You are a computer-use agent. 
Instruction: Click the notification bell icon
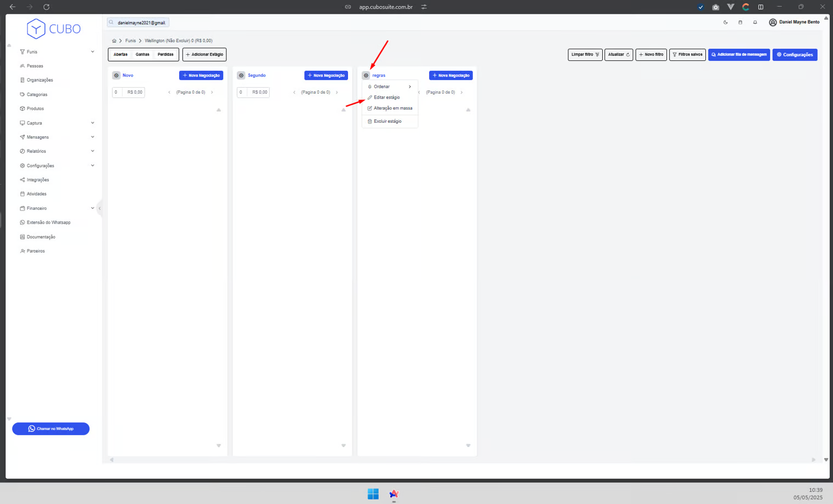click(755, 22)
